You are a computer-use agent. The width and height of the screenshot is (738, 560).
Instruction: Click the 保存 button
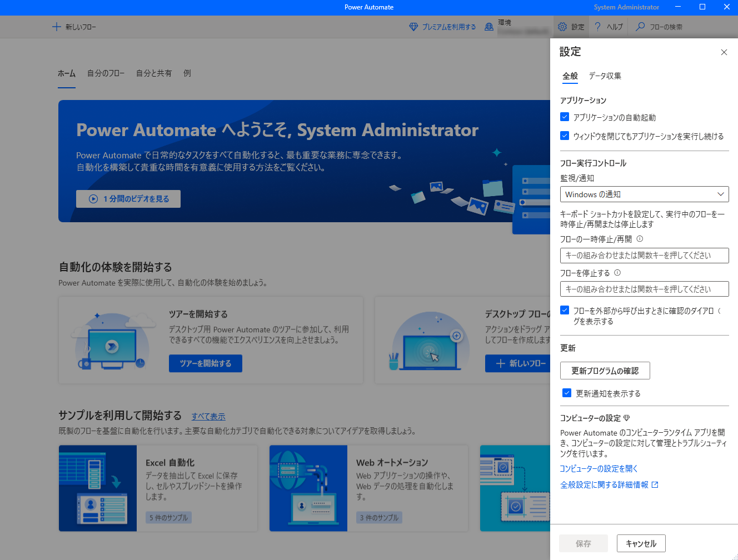pos(584,543)
